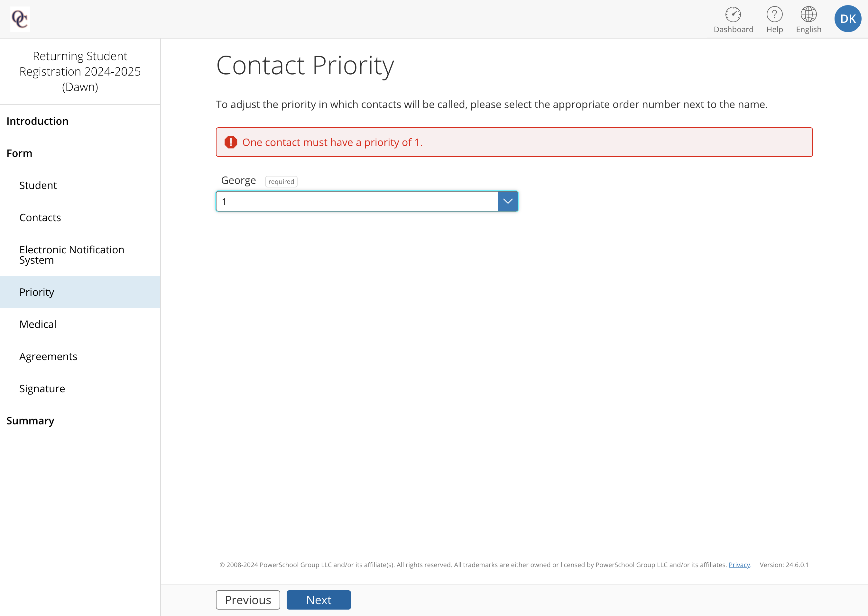Open the Form section
Screen dimensions: 868x616
point(19,153)
